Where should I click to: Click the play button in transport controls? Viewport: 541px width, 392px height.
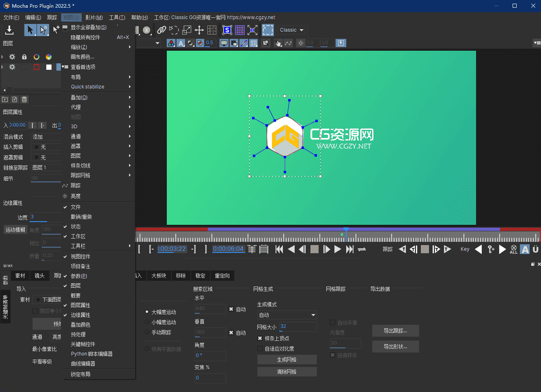coord(338,249)
